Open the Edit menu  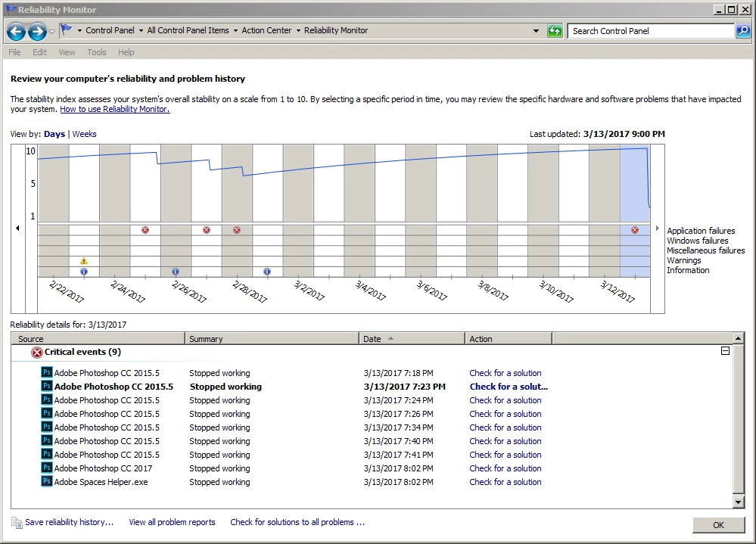[39, 52]
